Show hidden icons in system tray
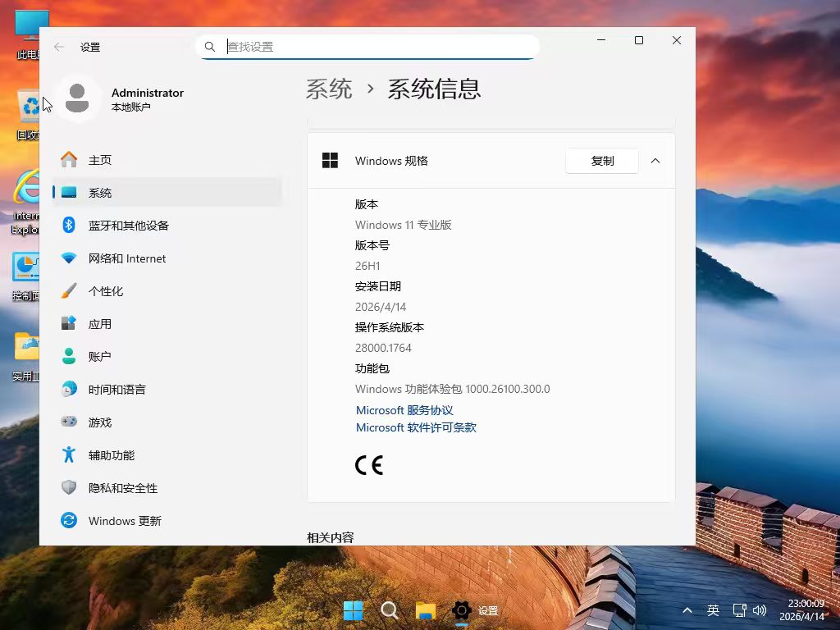Screen dimensions: 840x630 tap(687, 610)
